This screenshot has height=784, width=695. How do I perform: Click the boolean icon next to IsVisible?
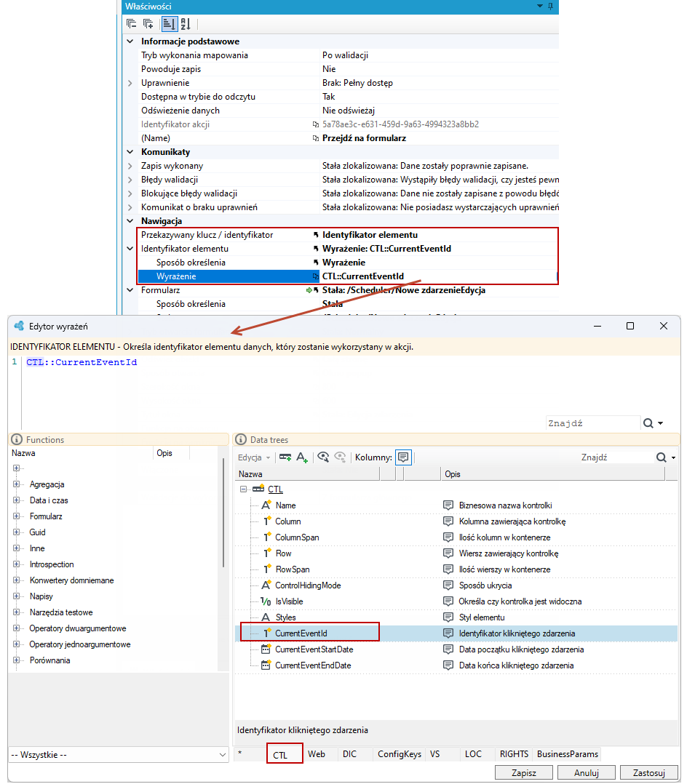pos(266,601)
